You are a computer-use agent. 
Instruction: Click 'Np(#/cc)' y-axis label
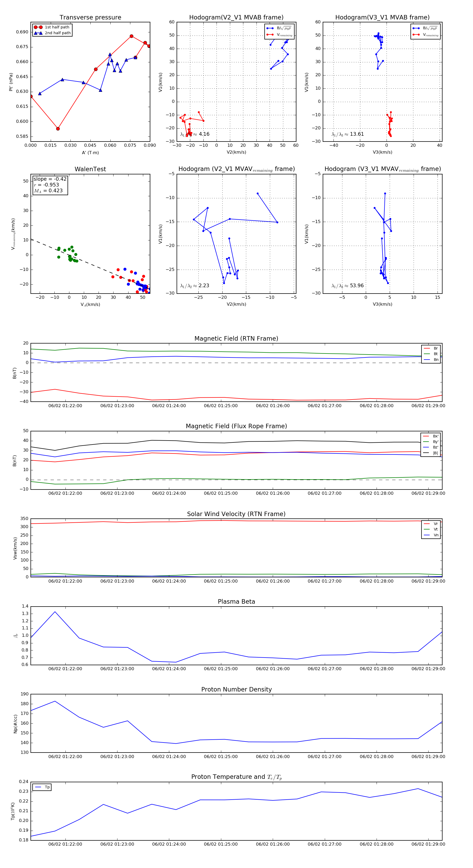click(15, 723)
